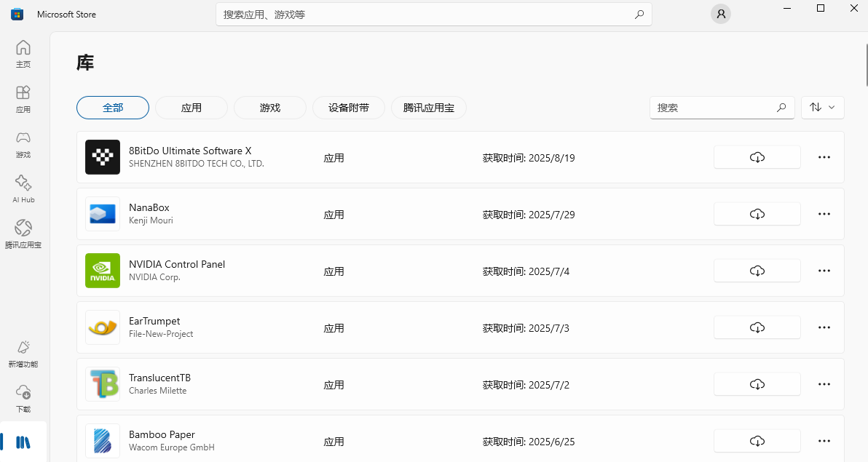Open the NanaBox app title

click(149, 207)
